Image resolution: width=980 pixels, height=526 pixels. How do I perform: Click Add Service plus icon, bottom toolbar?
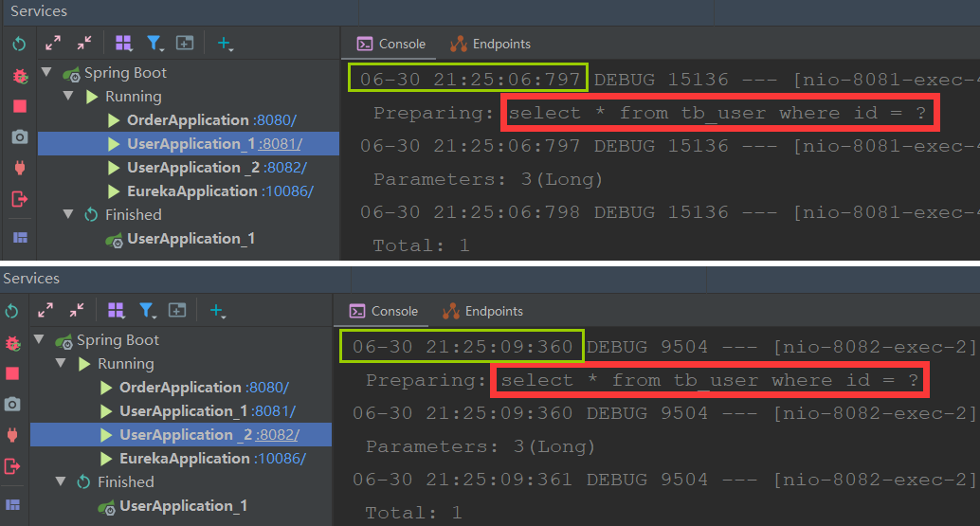217,311
